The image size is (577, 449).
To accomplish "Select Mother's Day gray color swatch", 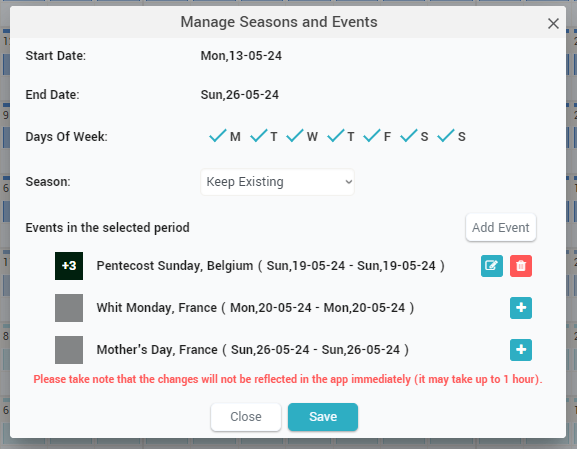I will [x=69, y=350].
